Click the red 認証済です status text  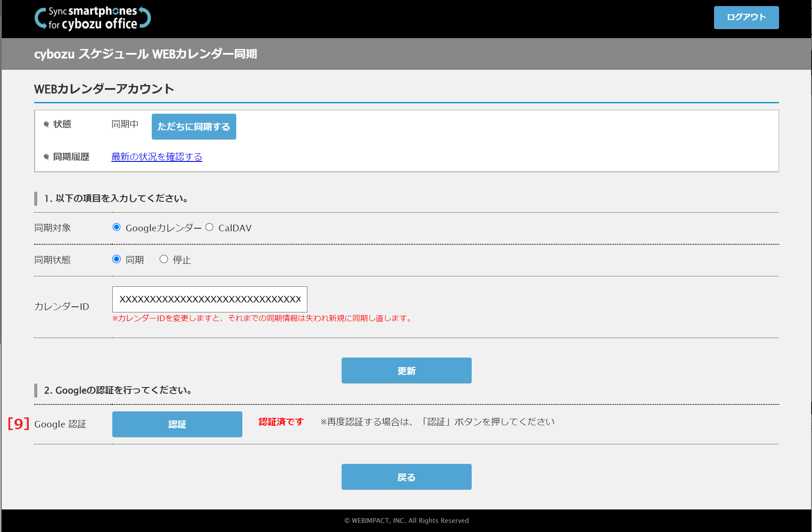281,422
